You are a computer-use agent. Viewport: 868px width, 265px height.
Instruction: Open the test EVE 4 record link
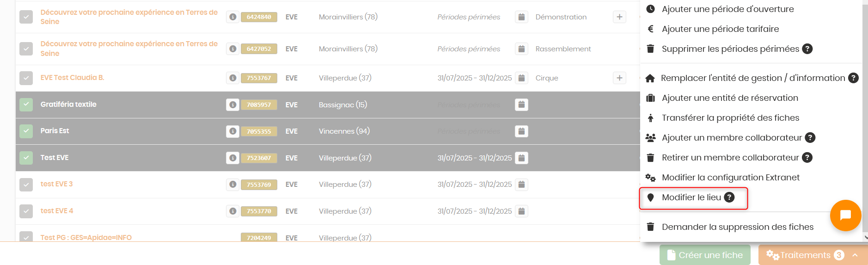point(57,211)
